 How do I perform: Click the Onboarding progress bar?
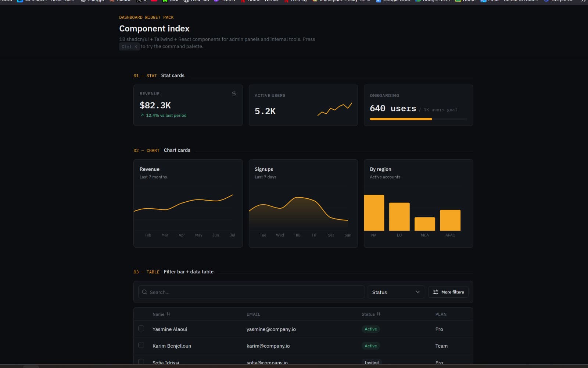coord(418,119)
